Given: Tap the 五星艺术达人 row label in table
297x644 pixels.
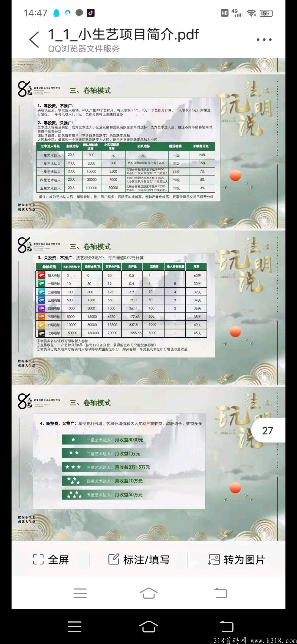Looking at the screenshot, I should 50,188.
